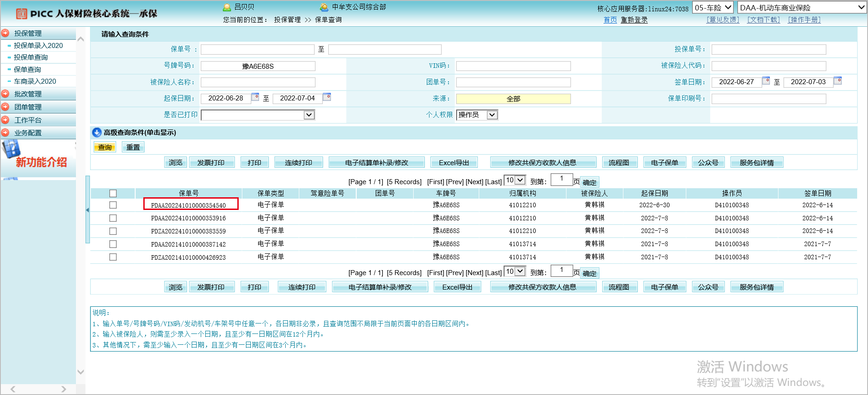Screen dimensions: 868x395
Task: Click the yellow 来源 field showing 全部
Action: tap(513, 99)
